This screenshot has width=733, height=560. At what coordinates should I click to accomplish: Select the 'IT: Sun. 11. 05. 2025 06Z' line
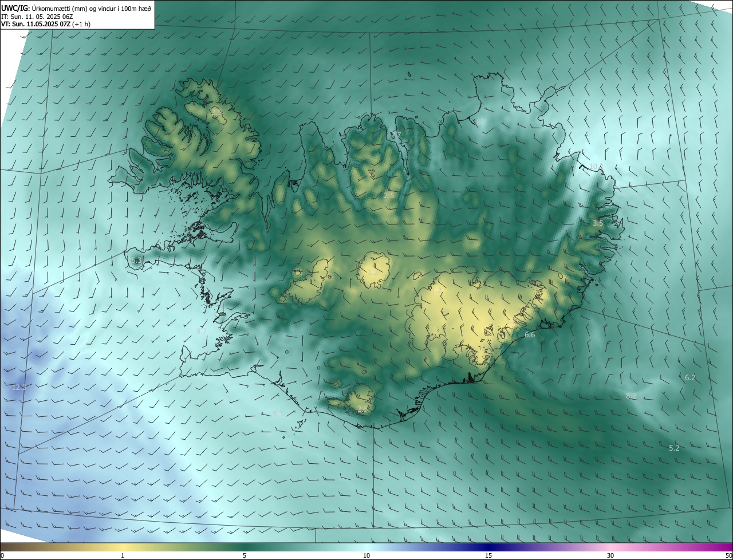38,16
